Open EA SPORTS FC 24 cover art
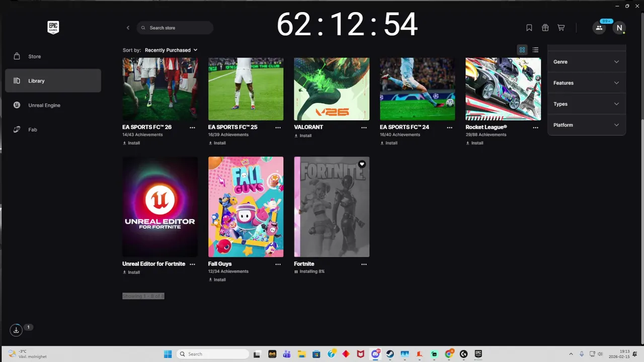 point(417,89)
